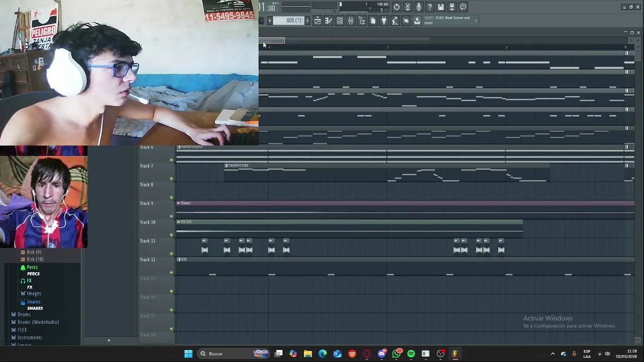Toggle Track 14 green mute light
The width and height of the screenshot is (644, 362).
click(172, 310)
